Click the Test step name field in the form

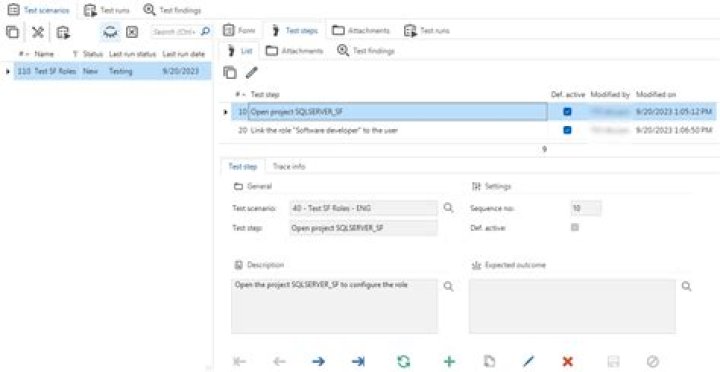click(x=364, y=228)
